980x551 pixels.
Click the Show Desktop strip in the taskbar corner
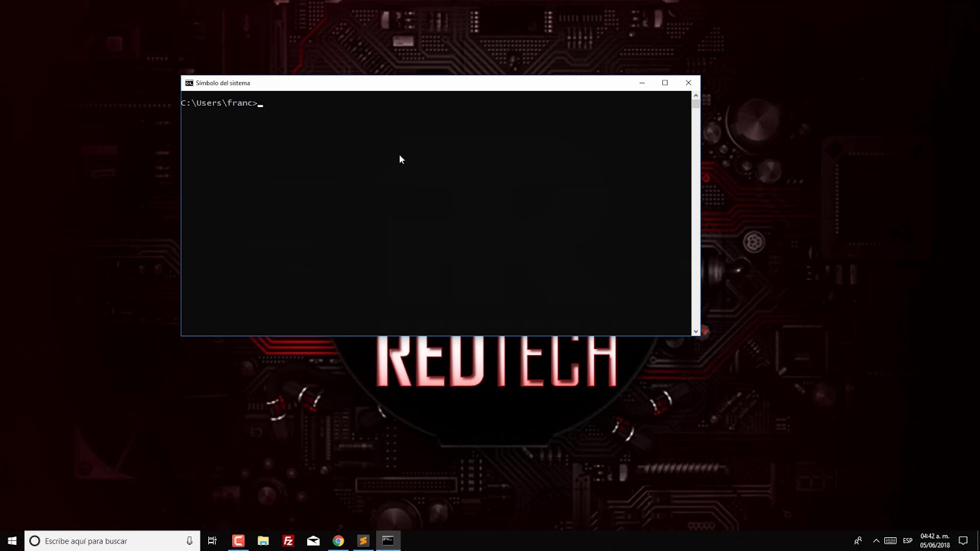point(978,541)
